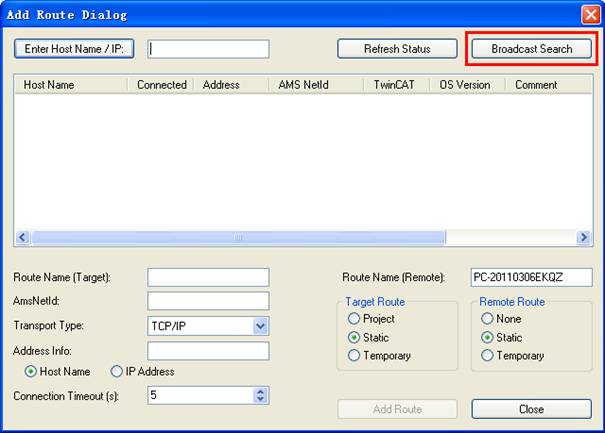
Task: Click Enter Host Name / IP button
Action: coord(74,49)
